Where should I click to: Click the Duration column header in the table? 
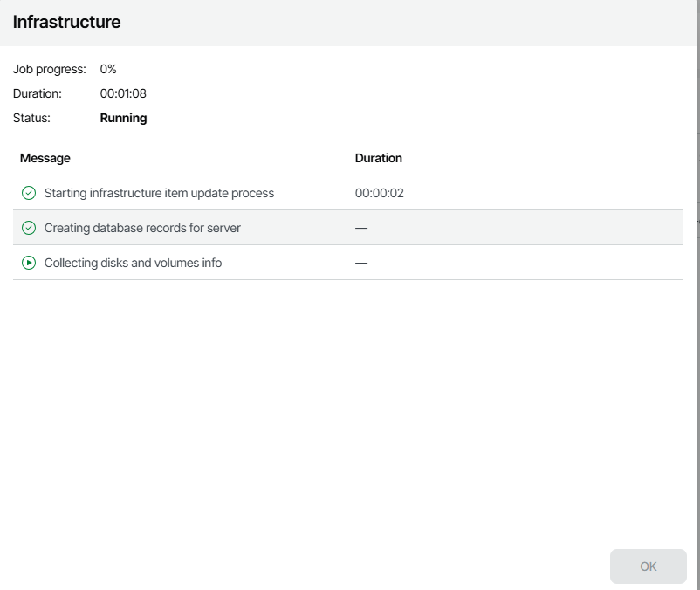pyautogui.click(x=379, y=158)
